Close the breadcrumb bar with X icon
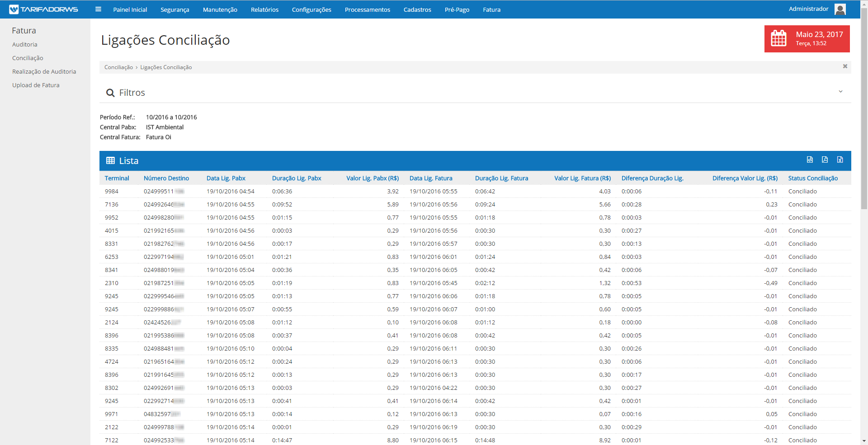868x445 pixels. tap(845, 66)
